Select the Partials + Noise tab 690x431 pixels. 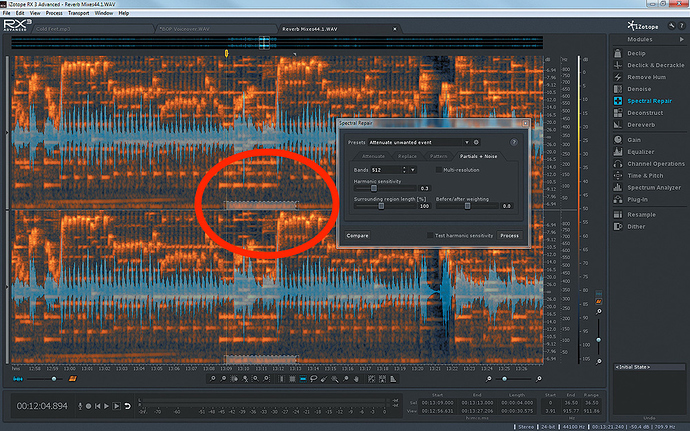point(478,156)
